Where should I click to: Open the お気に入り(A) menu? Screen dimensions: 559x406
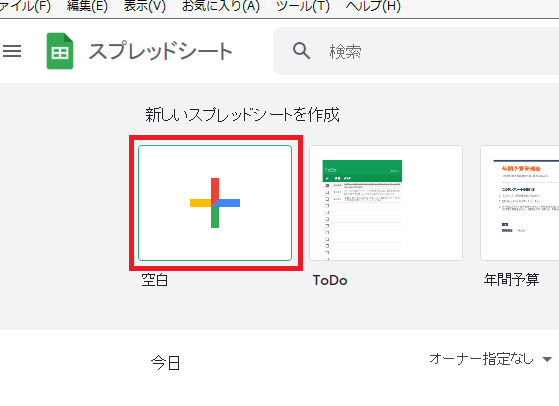pos(221,6)
